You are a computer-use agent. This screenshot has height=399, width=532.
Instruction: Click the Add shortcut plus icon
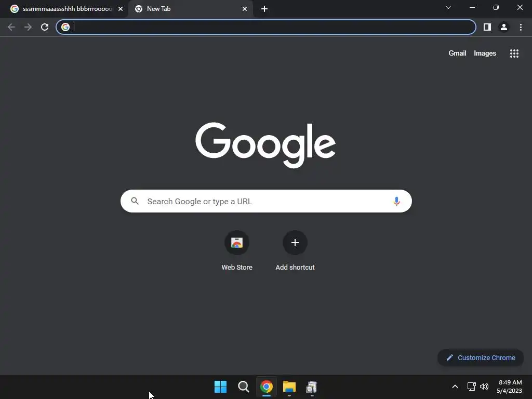click(295, 243)
